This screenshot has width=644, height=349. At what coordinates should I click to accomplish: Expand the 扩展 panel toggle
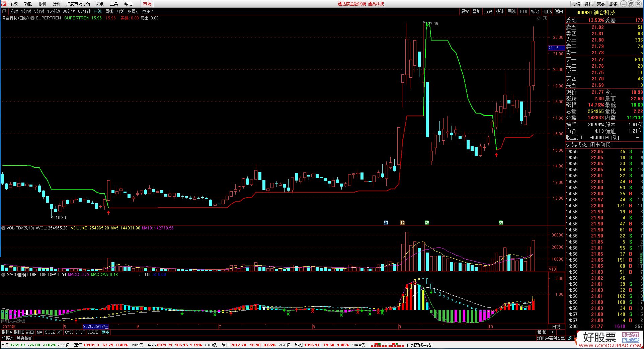pyautogui.click(x=7, y=338)
